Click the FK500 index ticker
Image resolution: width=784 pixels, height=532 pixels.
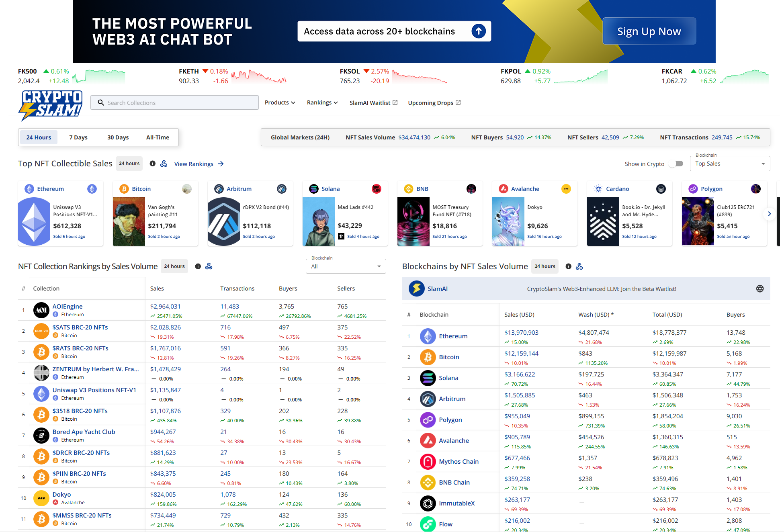pos(72,76)
